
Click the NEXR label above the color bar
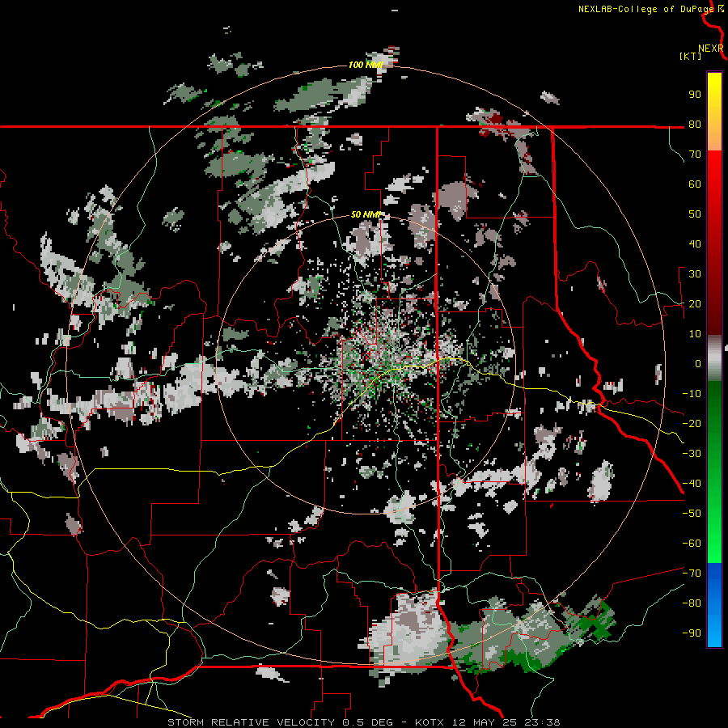tap(710, 49)
